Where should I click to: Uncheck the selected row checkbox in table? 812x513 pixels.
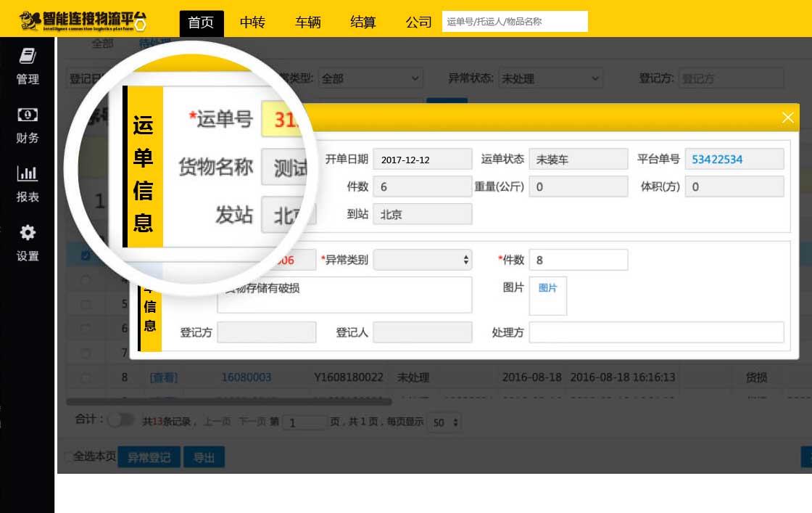click(86, 255)
